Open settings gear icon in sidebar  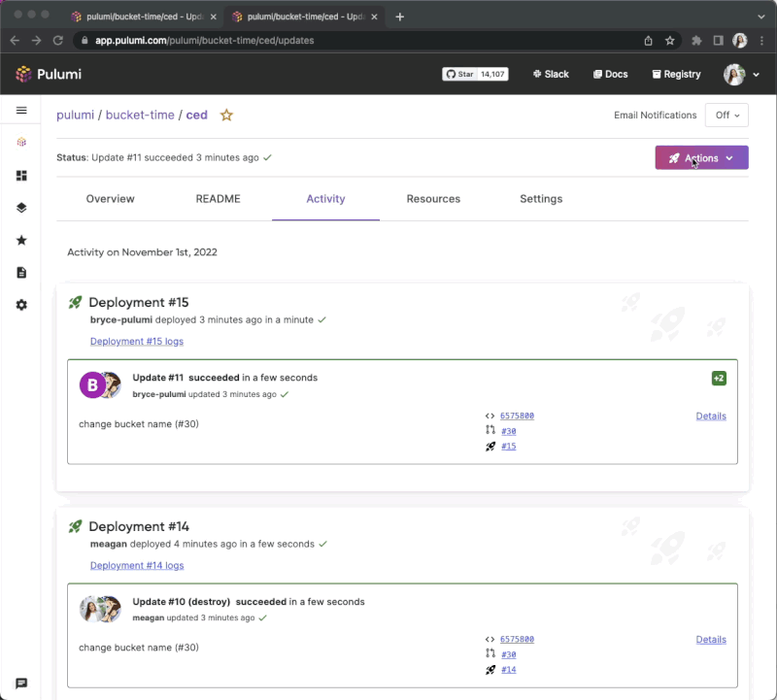[21, 305]
